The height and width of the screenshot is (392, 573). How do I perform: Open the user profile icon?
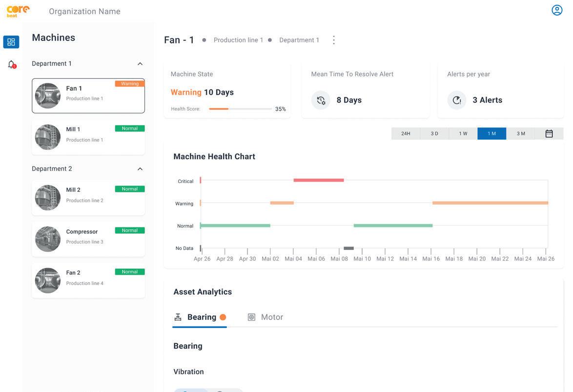(x=556, y=10)
